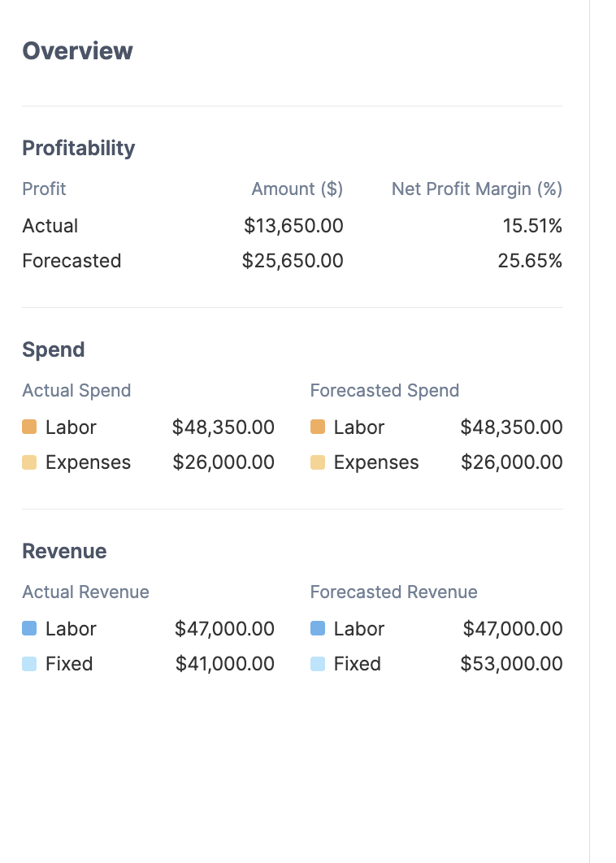Click the Actual Revenue label
The height and width of the screenshot is (863, 616).
[x=85, y=592]
